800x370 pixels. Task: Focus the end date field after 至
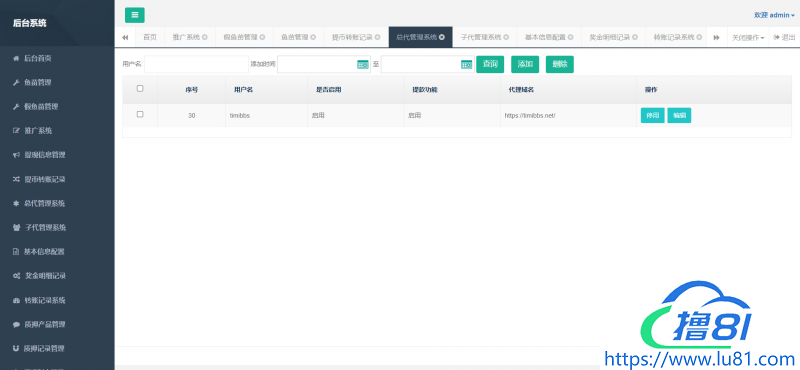point(428,64)
